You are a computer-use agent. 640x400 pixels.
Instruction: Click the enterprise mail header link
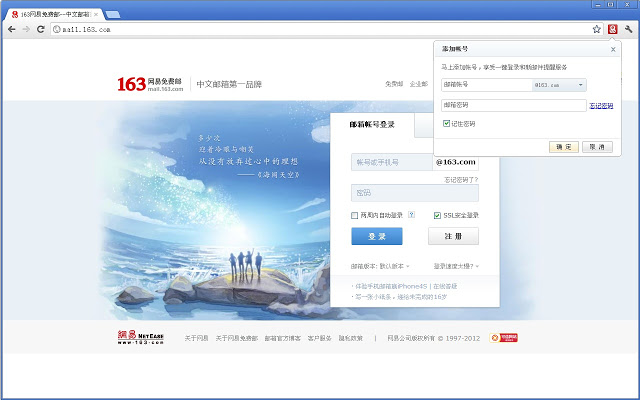point(418,84)
